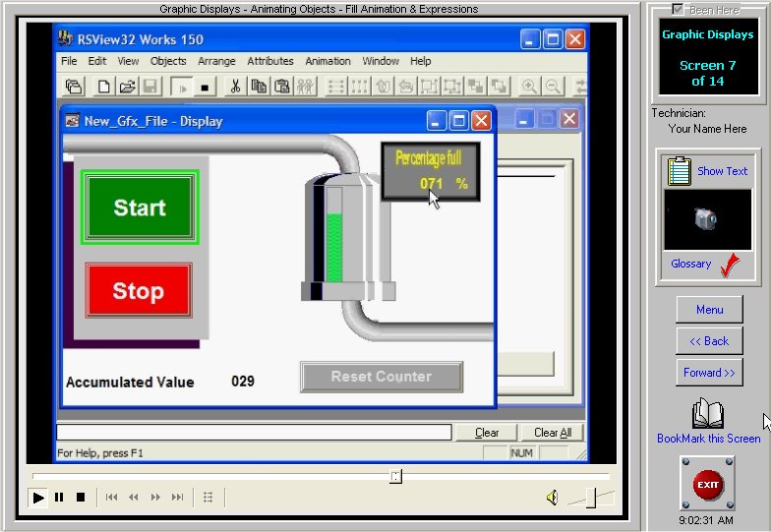Click the red Stop button in display
Image resolution: width=771 pixels, height=532 pixels.
click(139, 291)
